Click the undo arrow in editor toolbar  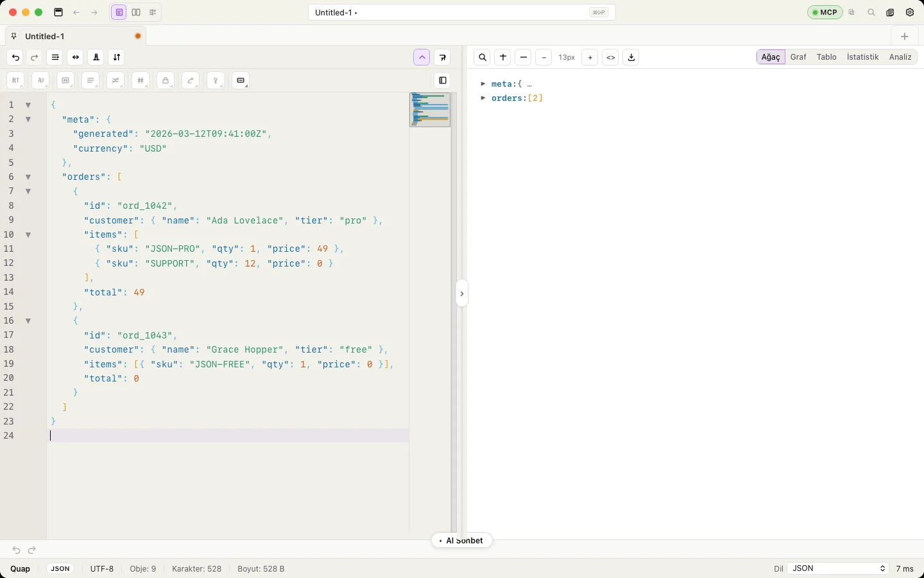[x=15, y=57]
